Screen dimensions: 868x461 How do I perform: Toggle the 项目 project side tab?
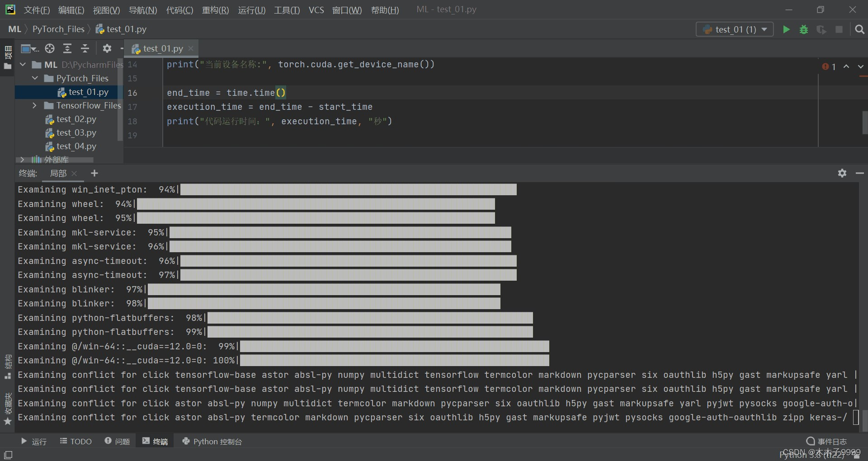point(8,57)
